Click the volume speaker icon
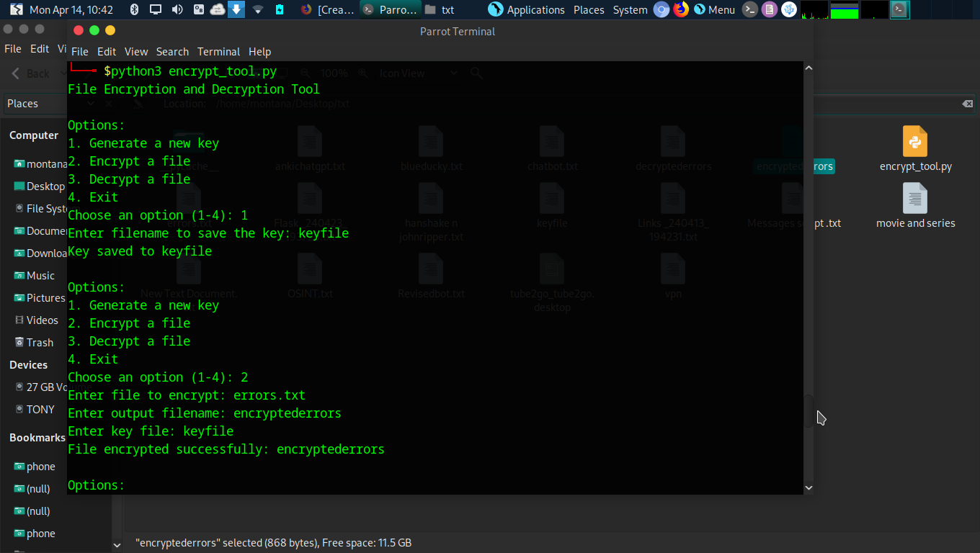 pos(177,10)
